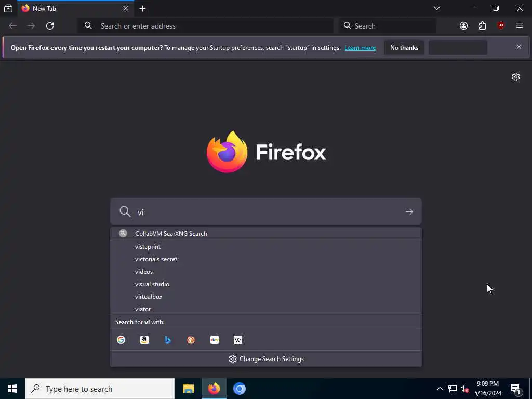Screen dimensions: 532x399
Task: Search vi with DuckDuckGo icon
Action: tap(191, 340)
